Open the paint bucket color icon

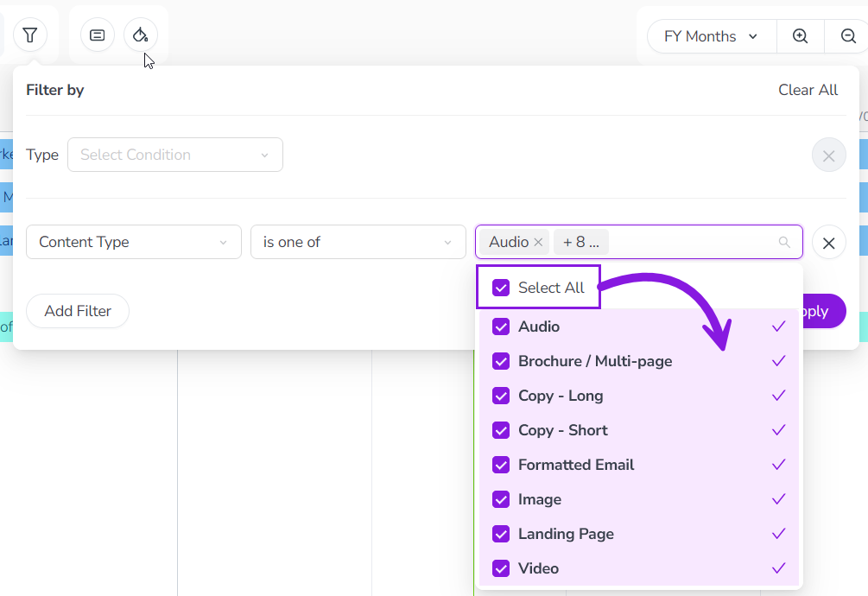click(x=141, y=35)
